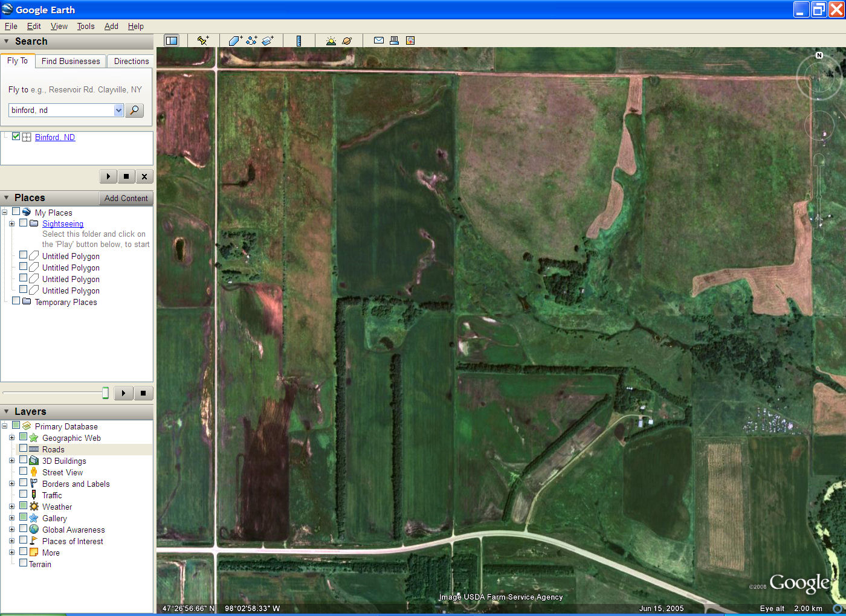Image resolution: width=846 pixels, height=616 pixels.
Task: Collapse the Primary Database tree node
Action: pos(4,426)
